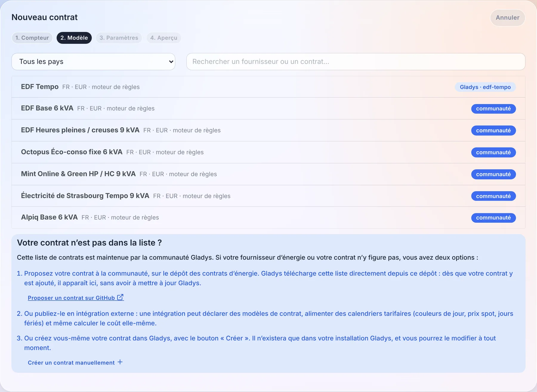Click communauté badge on Électricité de Strasbourg row

[493, 196]
